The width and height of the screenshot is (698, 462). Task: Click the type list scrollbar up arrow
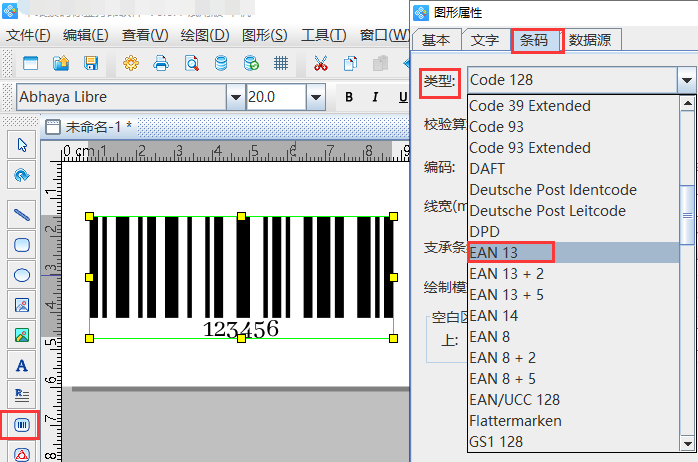[687, 103]
